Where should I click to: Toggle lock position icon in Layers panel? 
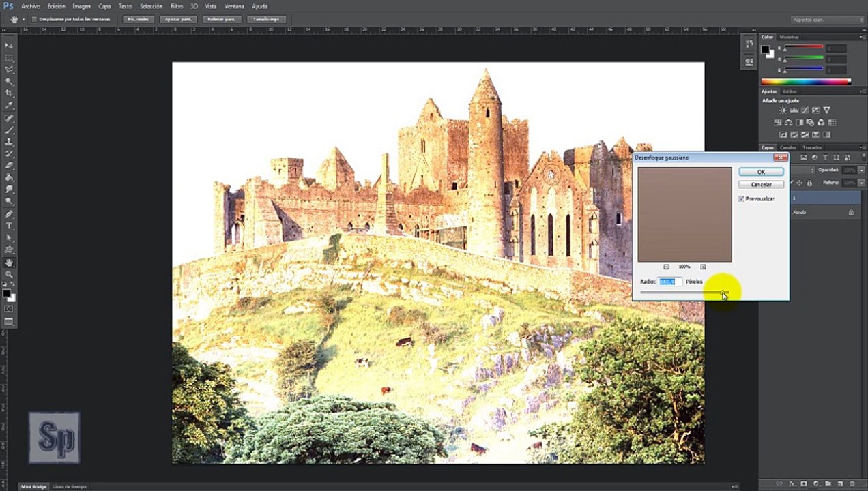coord(800,183)
